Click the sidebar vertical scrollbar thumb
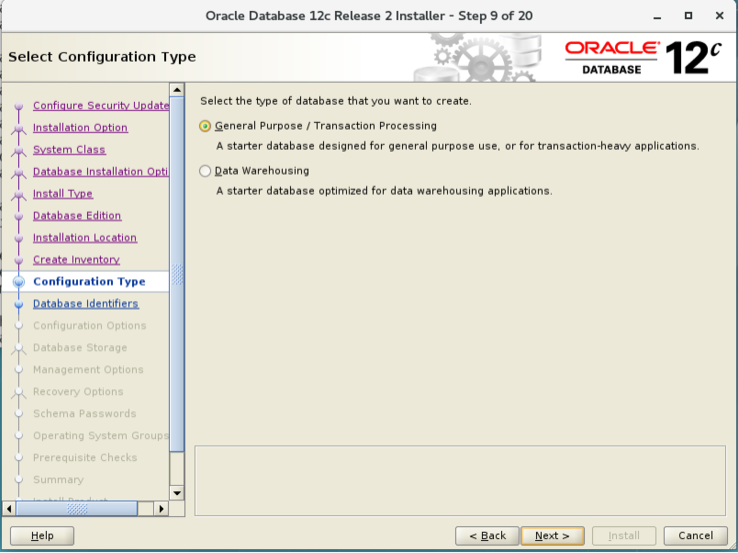The height and width of the screenshot is (553, 738). click(177, 274)
